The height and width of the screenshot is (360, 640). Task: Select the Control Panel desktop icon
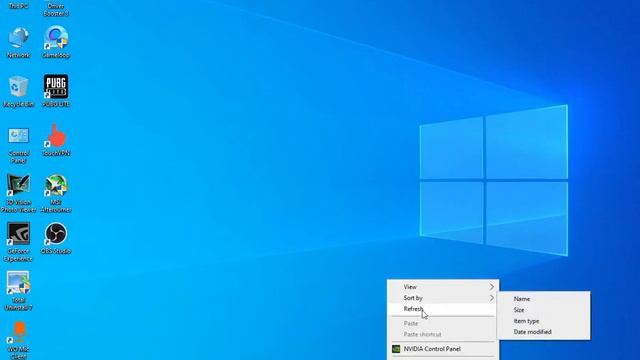(x=18, y=145)
